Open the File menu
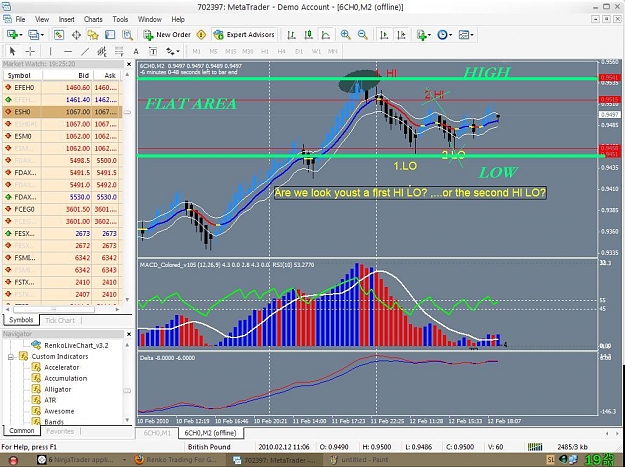The height and width of the screenshot is (467, 625). [x=20, y=19]
